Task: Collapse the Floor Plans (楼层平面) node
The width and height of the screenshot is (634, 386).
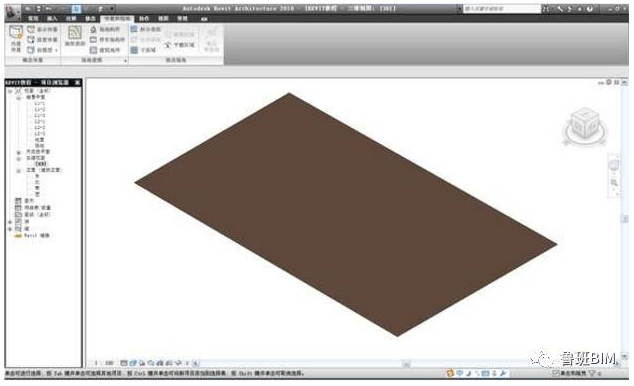Action: tap(19, 97)
